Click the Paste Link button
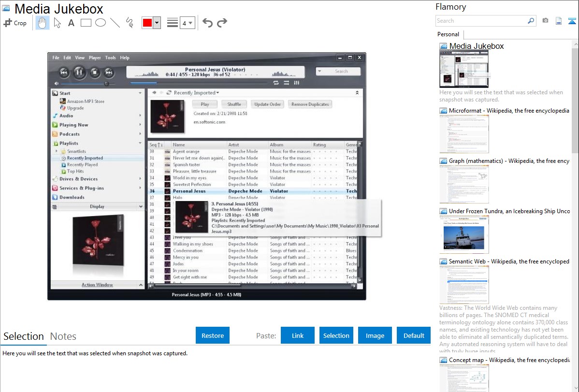Image resolution: width=579 pixels, height=392 pixels. pos(298,335)
